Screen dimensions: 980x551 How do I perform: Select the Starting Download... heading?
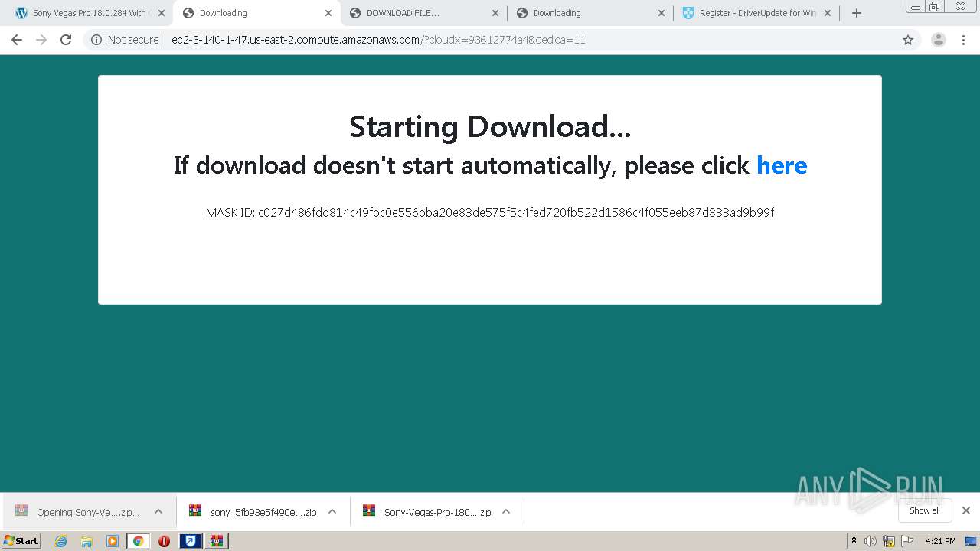(x=490, y=127)
